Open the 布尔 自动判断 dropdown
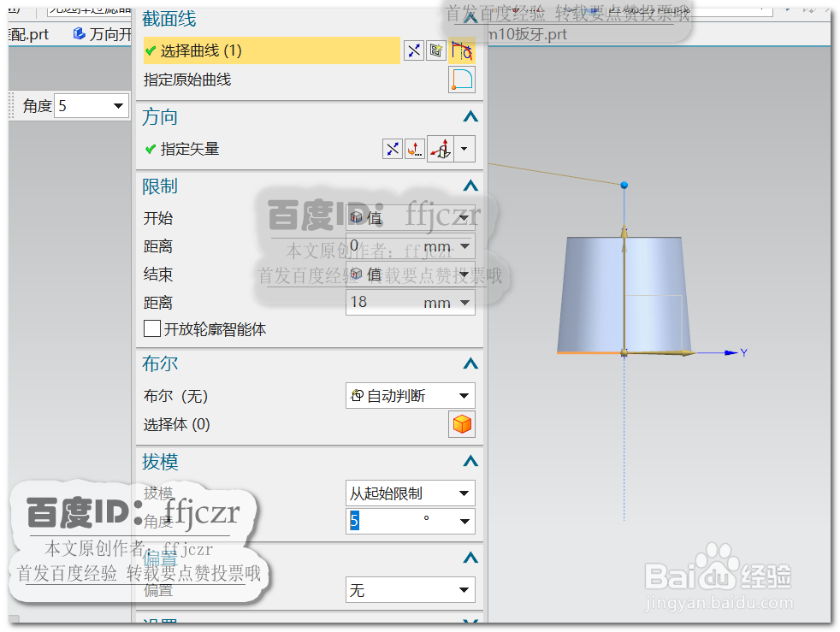Image resolution: width=840 pixels, height=632 pixels. tap(411, 396)
